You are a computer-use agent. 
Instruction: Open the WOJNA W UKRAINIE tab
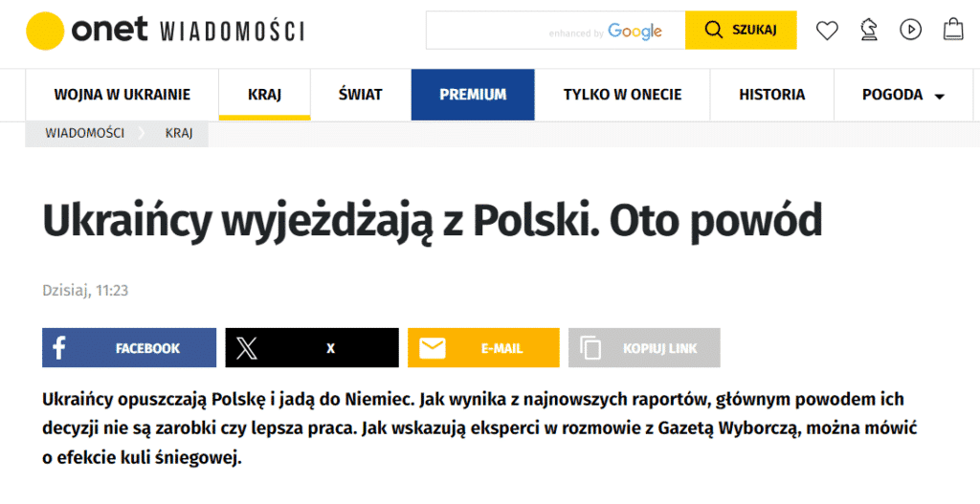click(x=122, y=95)
